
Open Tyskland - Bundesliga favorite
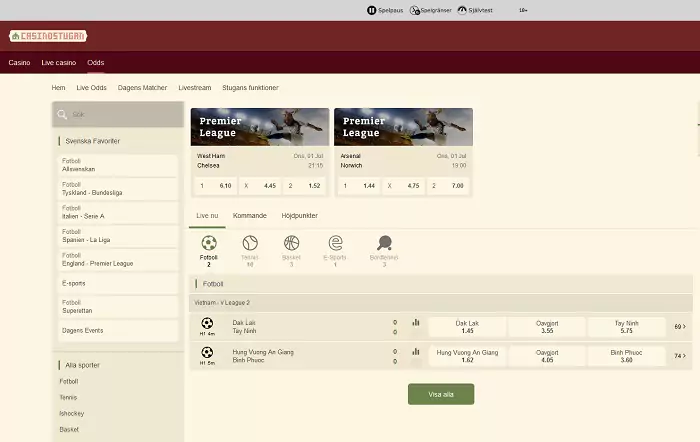tap(118, 189)
